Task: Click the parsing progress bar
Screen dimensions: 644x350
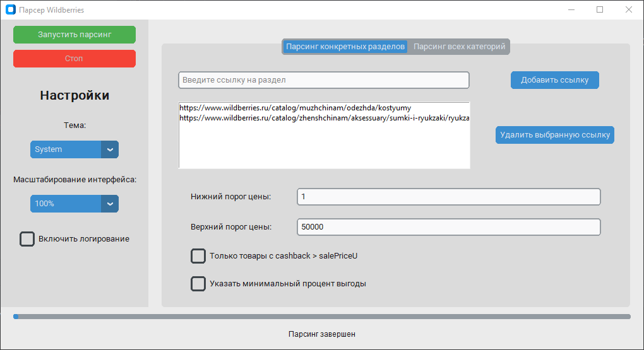Action: [x=322, y=317]
